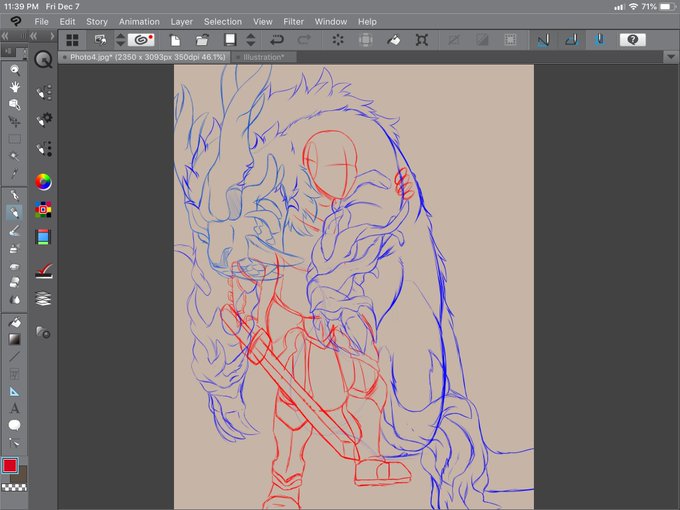Open the Layer palette stack icon
This screenshot has width=680, height=510.
click(43, 299)
